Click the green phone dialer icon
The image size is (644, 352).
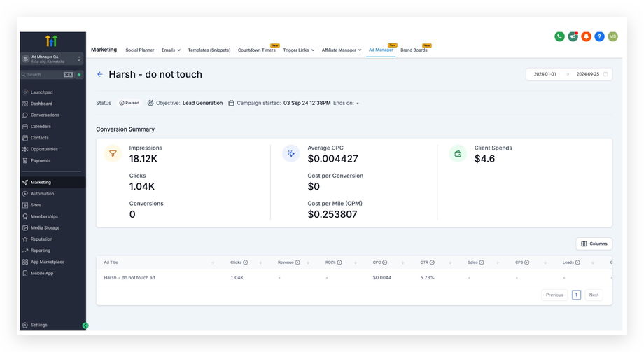click(559, 36)
